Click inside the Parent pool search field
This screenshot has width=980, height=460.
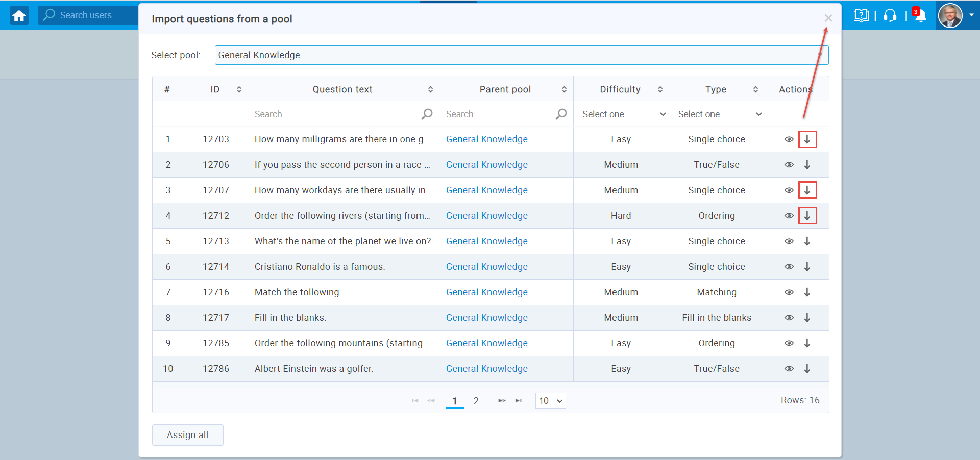coord(495,114)
